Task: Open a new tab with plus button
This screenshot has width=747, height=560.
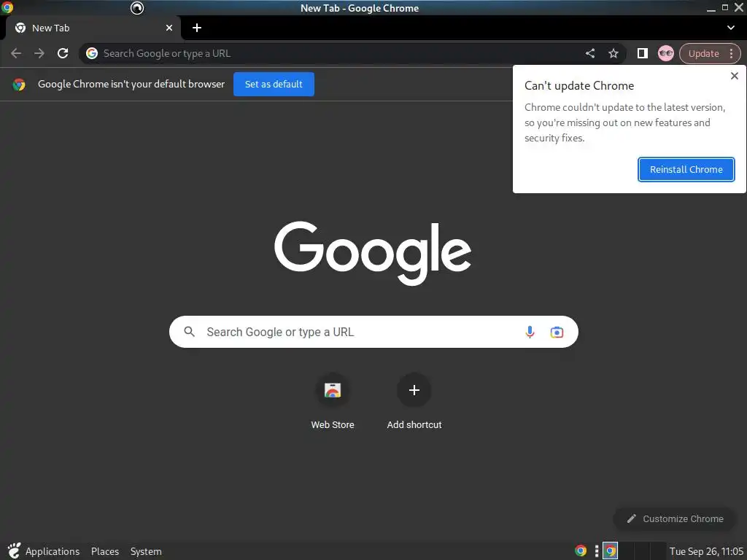Action: pos(197,28)
